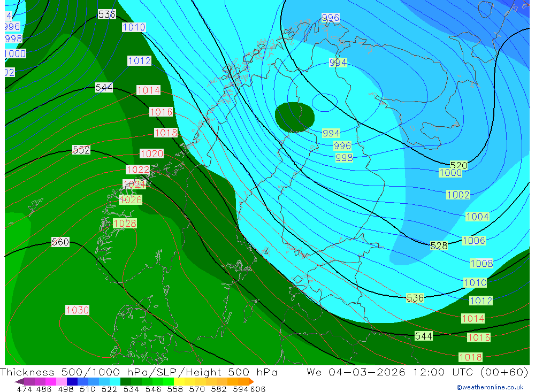Viewport: 535px width, 392px height.
Task: Select the 1028 red isobar label
Action: pyautogui.click(x=125, y=223)
